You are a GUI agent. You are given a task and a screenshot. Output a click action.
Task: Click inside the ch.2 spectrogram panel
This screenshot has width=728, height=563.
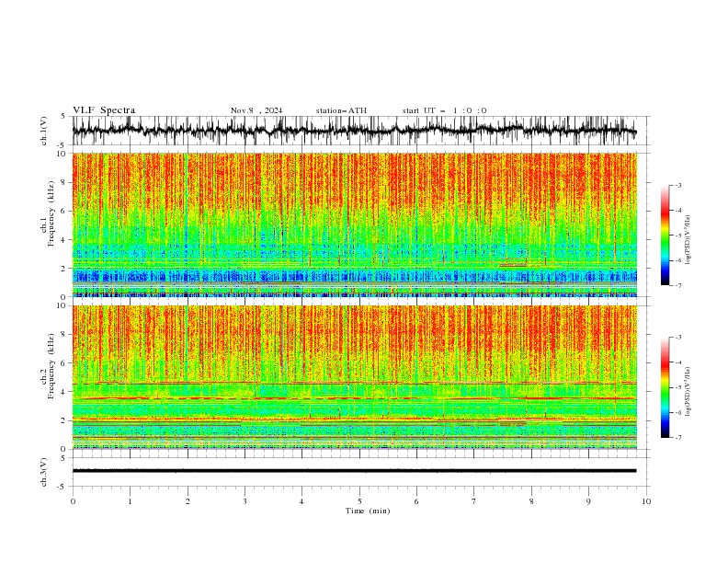(x=355, y=377)
